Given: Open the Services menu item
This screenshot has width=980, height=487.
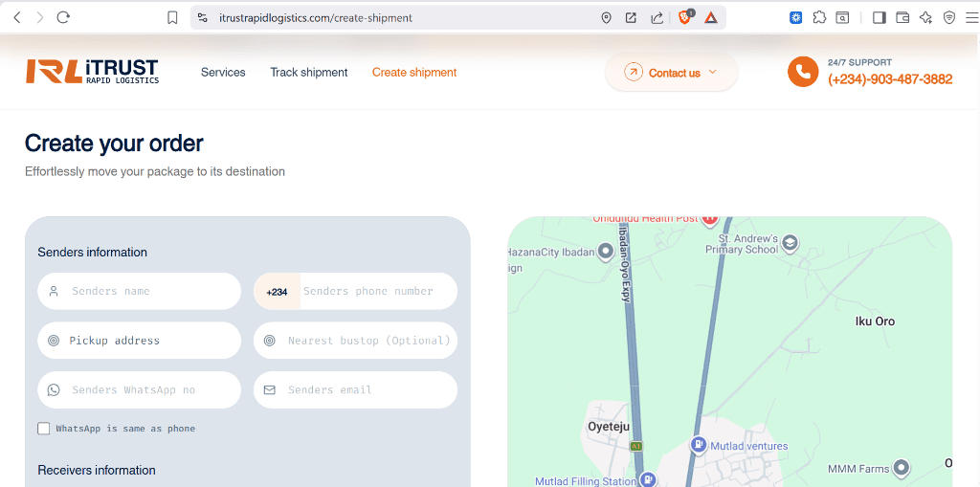Looking at the screenshot, I should click(223, 73).
